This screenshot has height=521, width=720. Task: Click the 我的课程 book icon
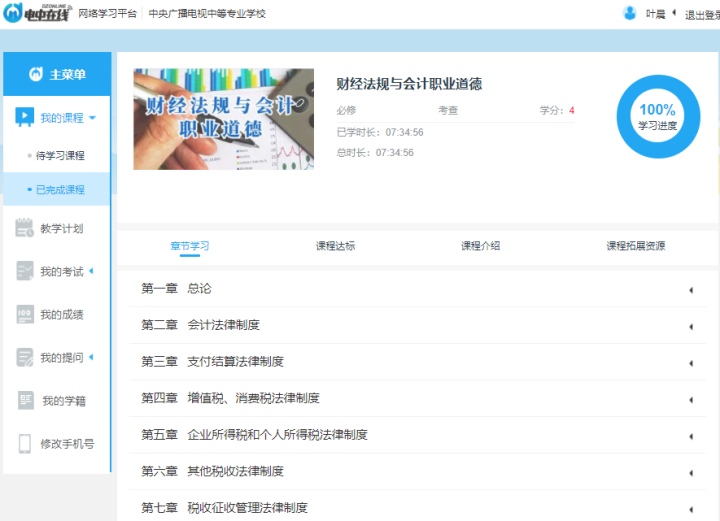[x=25, y=117]
